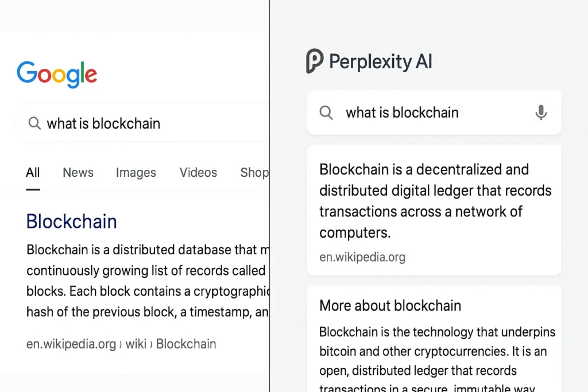Open the Blockchain Wikipedia result link
This screenshot has height=392, width=588.
point(71,222)
